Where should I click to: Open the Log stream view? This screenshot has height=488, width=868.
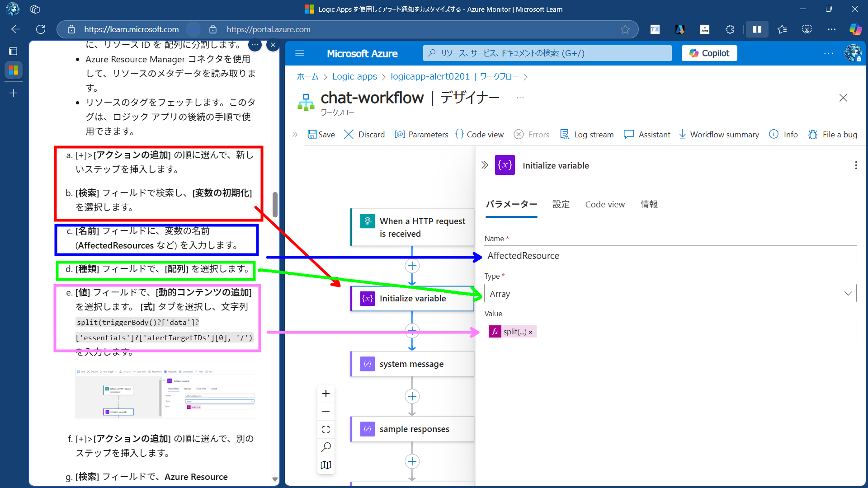(x=587, y=134)
